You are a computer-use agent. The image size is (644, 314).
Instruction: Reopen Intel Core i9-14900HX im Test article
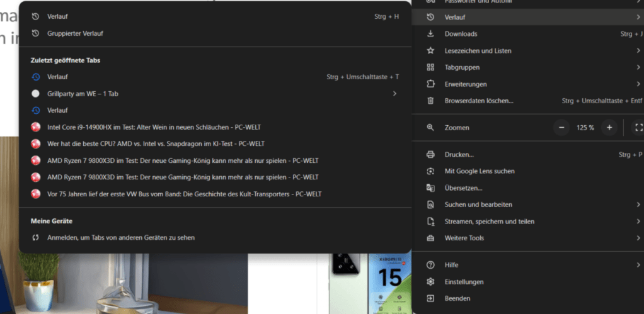tap(215, 128)
